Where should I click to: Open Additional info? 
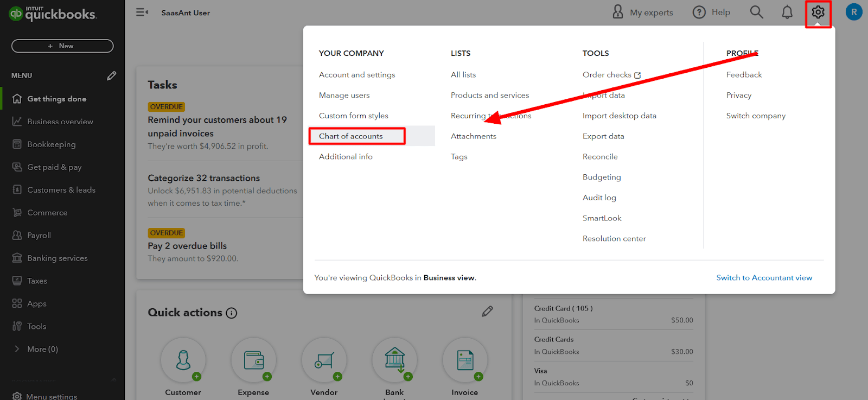click(x=346, y=157)
